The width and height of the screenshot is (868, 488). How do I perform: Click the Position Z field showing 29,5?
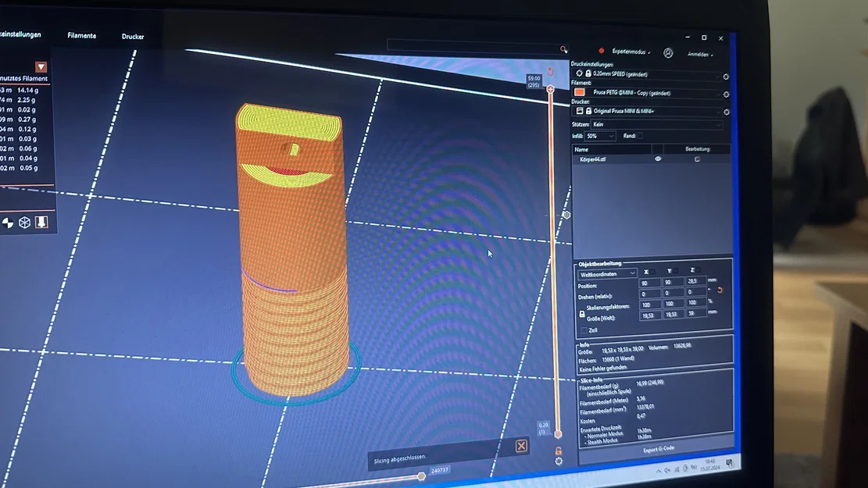pos(695,282)
